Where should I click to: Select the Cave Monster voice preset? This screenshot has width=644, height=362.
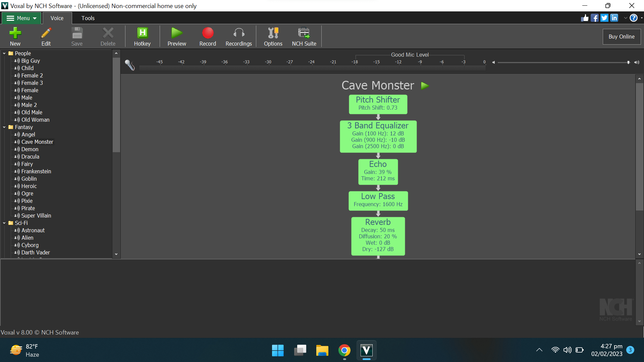point(37,142)
